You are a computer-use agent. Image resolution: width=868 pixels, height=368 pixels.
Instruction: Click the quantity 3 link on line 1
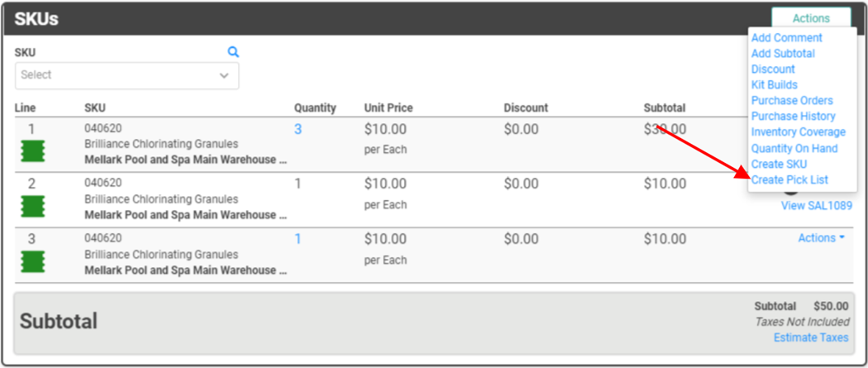coord(298,130)
